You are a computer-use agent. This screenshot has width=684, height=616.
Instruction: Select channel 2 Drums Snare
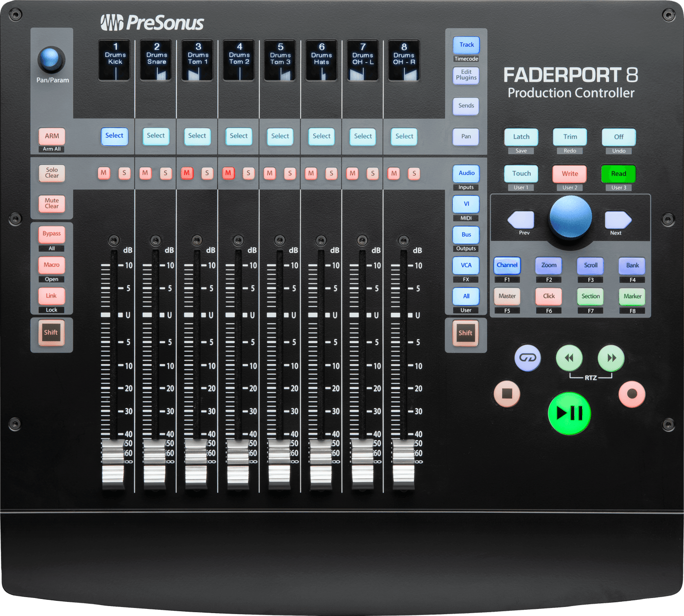(x=156, y=136)
